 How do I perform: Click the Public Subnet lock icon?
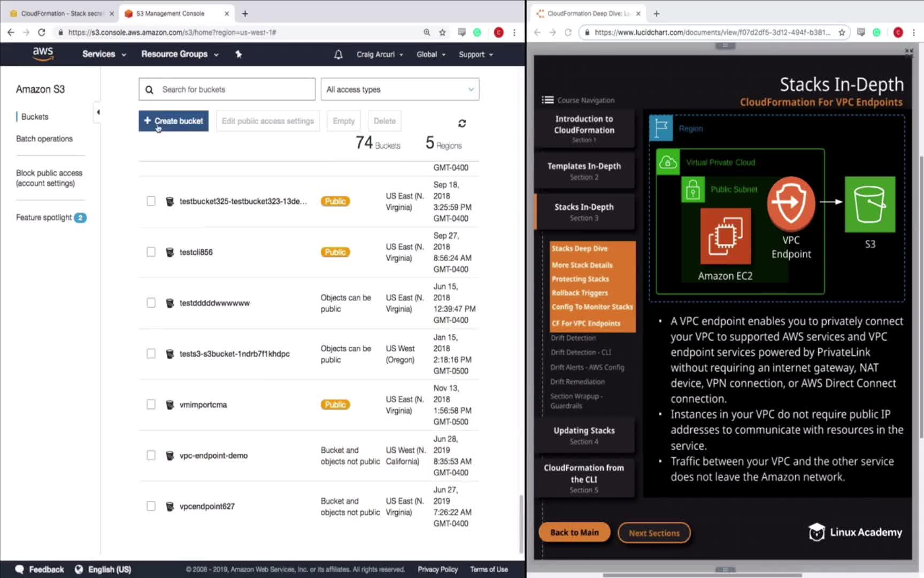pos(693,189)
